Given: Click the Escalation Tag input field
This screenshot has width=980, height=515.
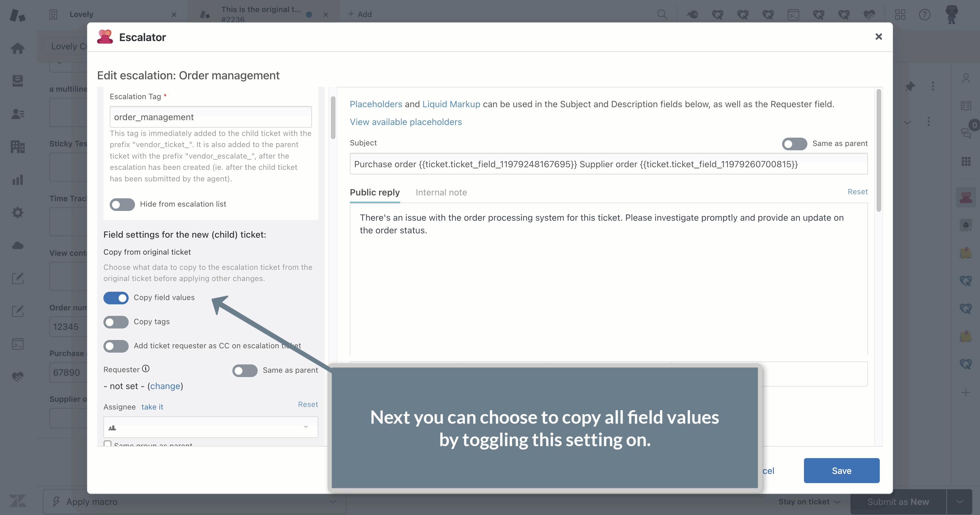Looking at the screenshot, I should (210, 117).
